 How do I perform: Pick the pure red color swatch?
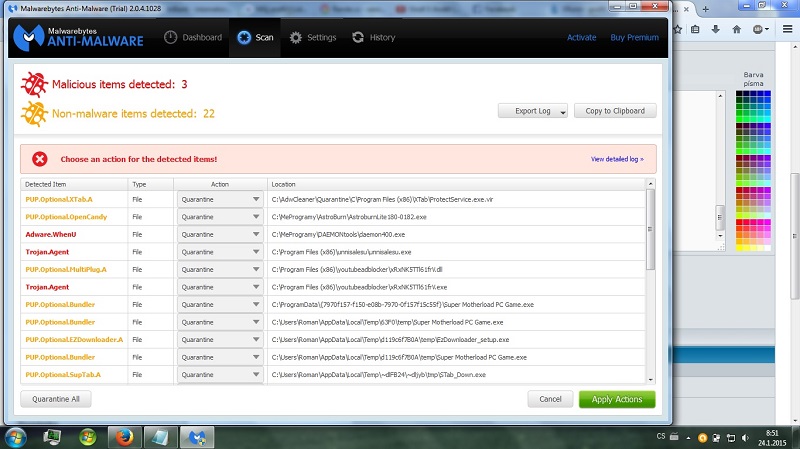point(739,222)
